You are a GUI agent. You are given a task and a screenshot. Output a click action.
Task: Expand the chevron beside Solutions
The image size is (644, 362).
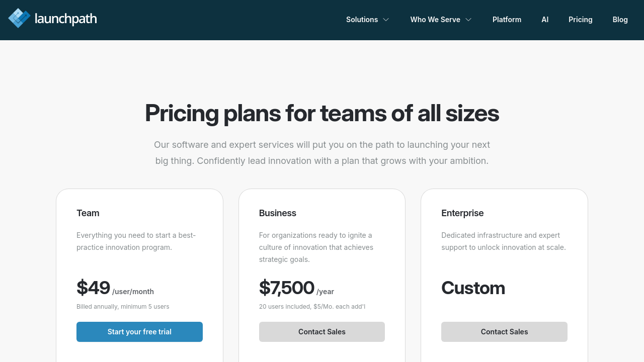pos(386,20)
